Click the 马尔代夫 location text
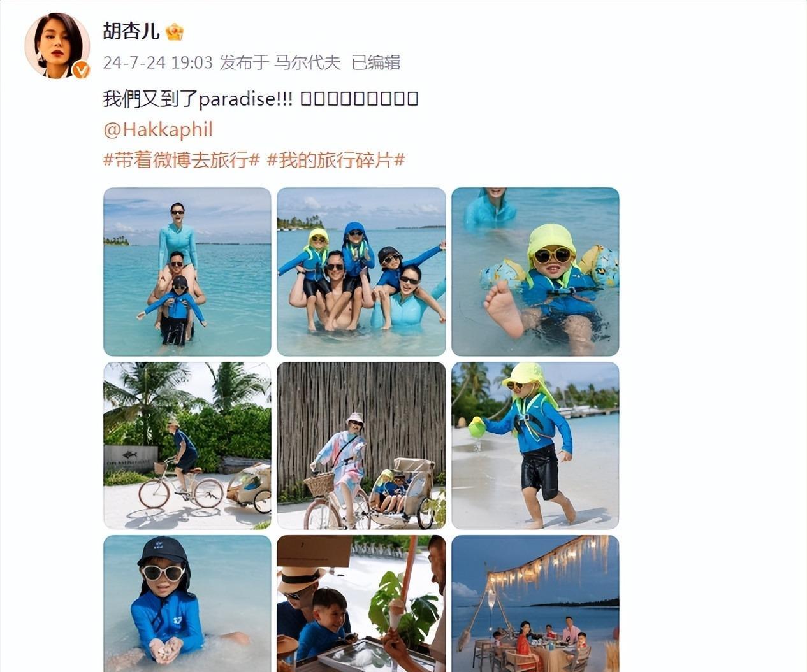 pyautogui.click(x=307, y=62)
